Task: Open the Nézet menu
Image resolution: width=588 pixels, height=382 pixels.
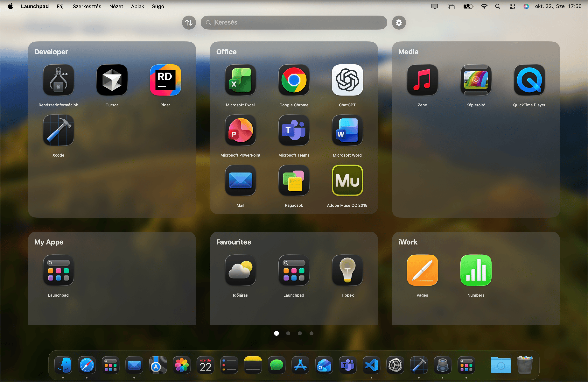Action: (x=116, y=6)
